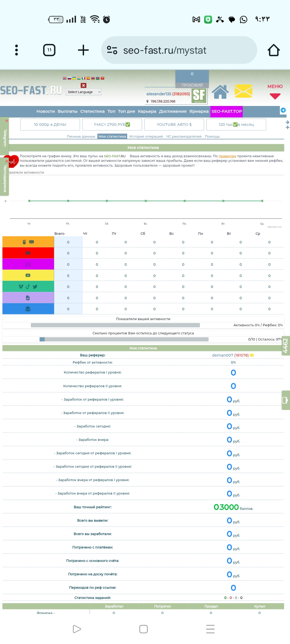This screenshot has width=290, height=644.
Task: Click the magenta tasks checklist row icon
Action: tap(28, 264)
